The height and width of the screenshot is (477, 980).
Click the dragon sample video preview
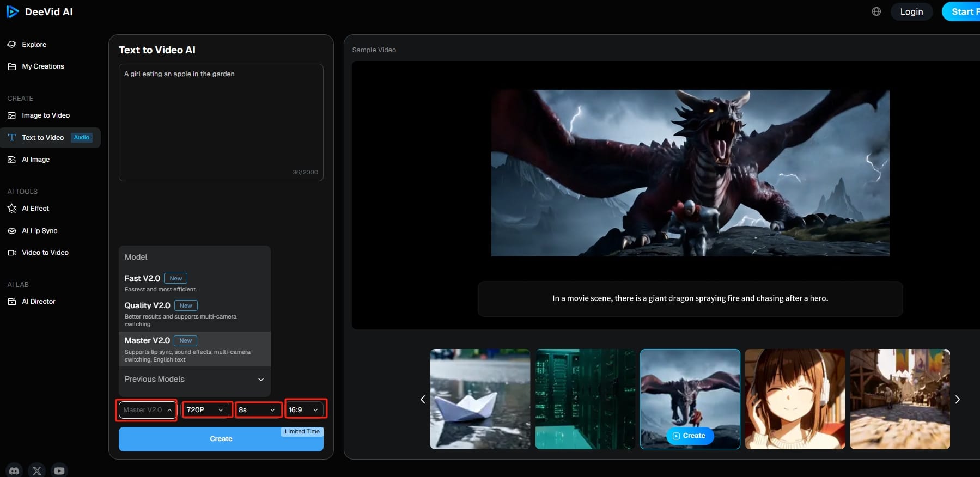coord(690,173)
